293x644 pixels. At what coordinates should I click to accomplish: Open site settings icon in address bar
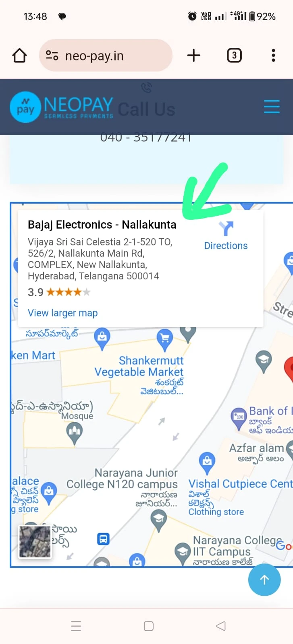[x=52, y=56]
